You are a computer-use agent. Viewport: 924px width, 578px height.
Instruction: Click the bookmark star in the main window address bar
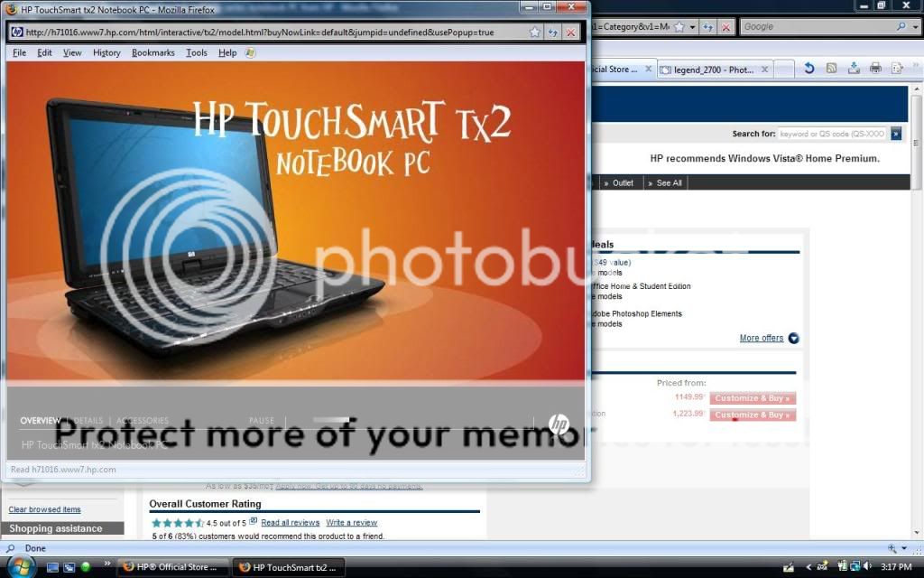pos(679,26)
